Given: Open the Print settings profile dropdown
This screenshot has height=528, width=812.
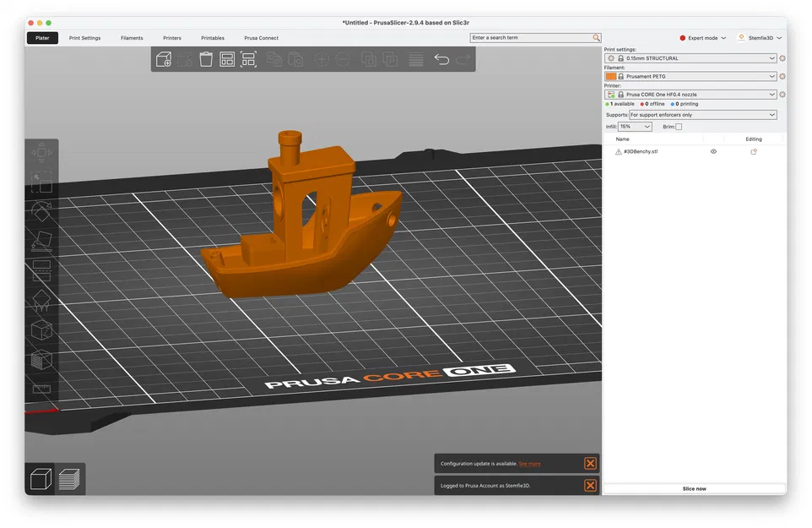Looking at the screenshot, I should (x=690, y=57).
